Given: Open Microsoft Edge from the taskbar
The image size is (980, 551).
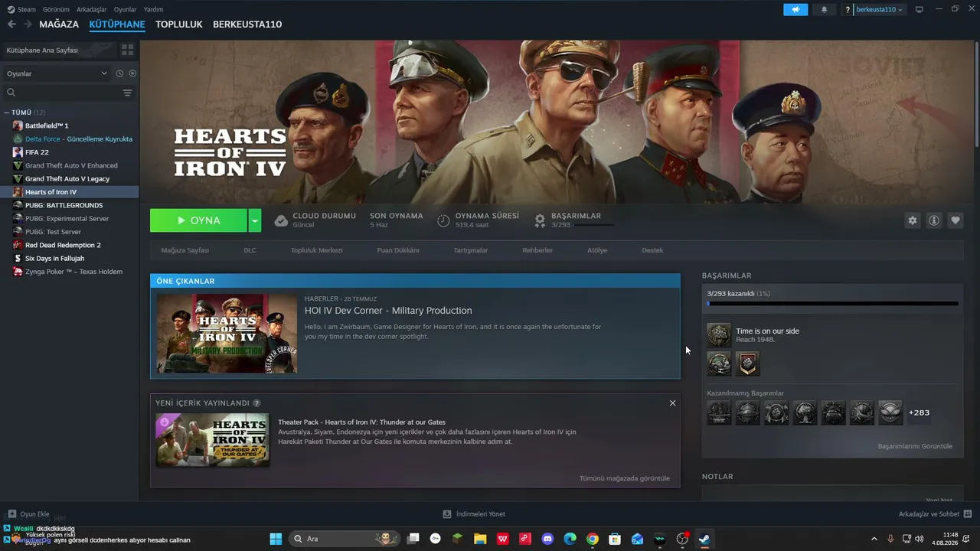Looking at the screenshot, I should pos(570,539).
